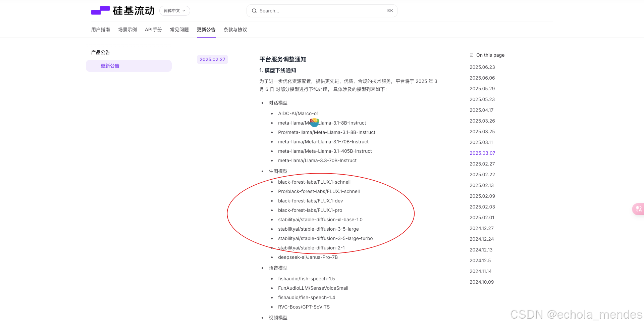Click meta-llama/Meta-Llama-3.1-70B-Instruct text

point(323,142)
